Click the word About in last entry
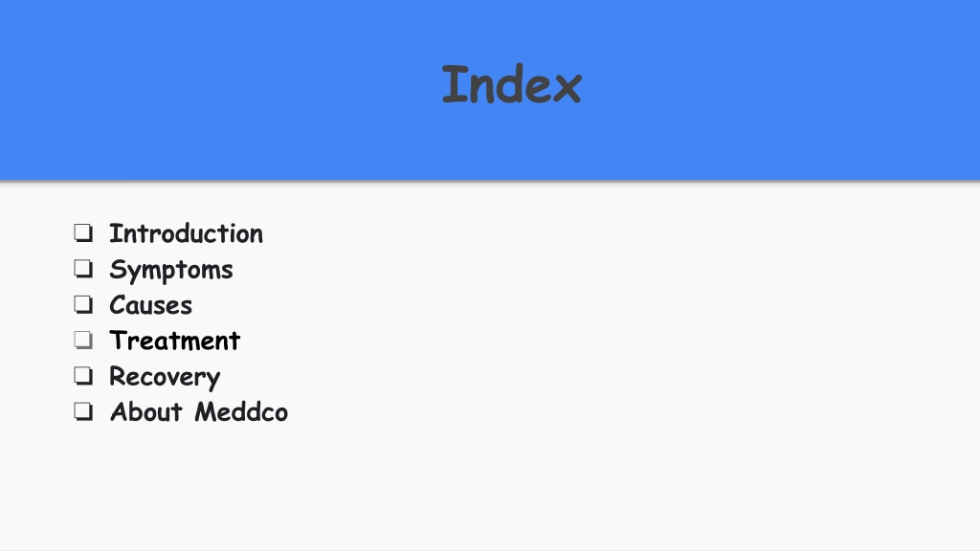This screenshot has height=551, width=980. pos(146,412)
